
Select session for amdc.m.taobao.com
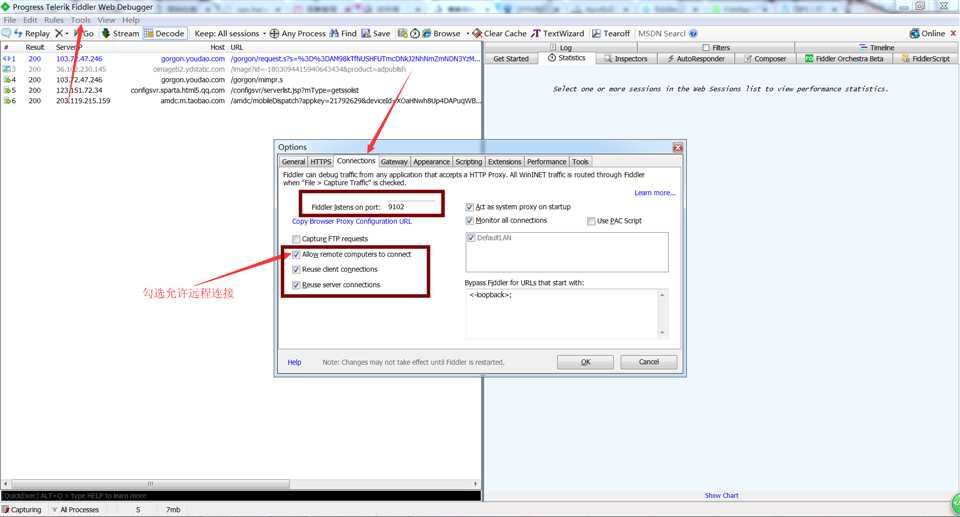[241, 100]
